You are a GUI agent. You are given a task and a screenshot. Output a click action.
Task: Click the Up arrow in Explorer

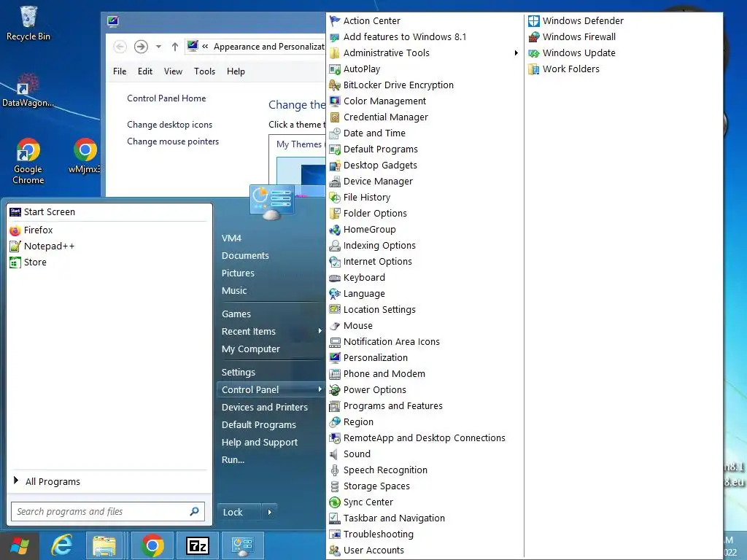pyautogui.click(x=175, y=47)
